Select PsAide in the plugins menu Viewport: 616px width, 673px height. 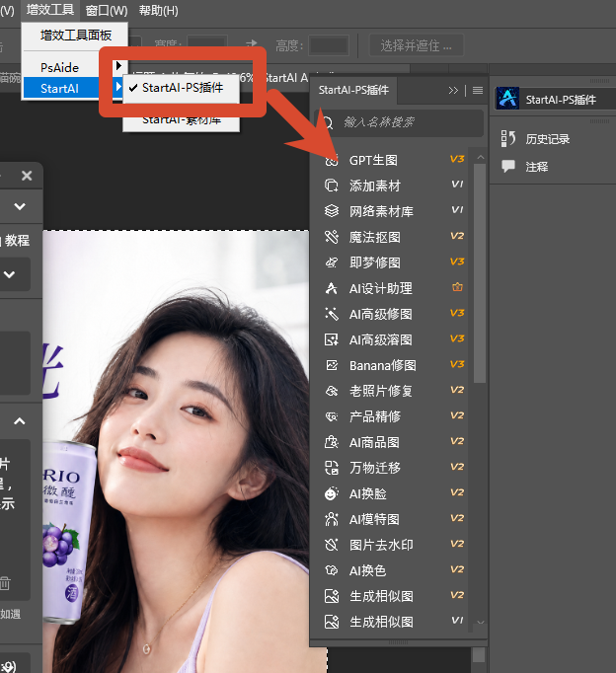(x=59, y=68)
